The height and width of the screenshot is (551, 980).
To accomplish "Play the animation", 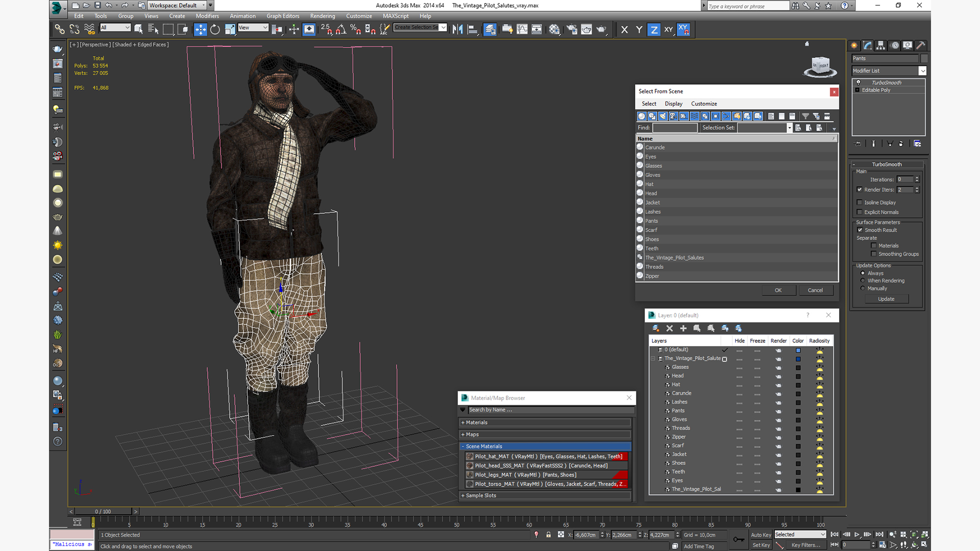I will [857, 534].
